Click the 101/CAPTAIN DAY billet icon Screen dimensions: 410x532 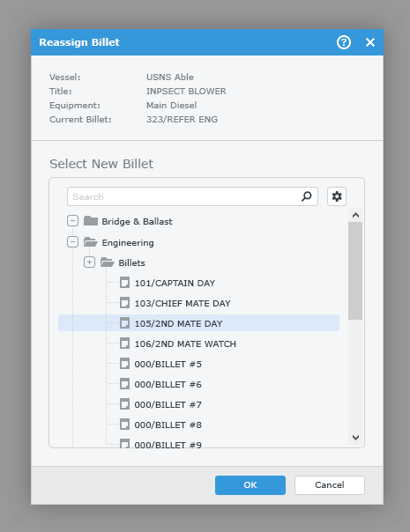click(124, 283)
